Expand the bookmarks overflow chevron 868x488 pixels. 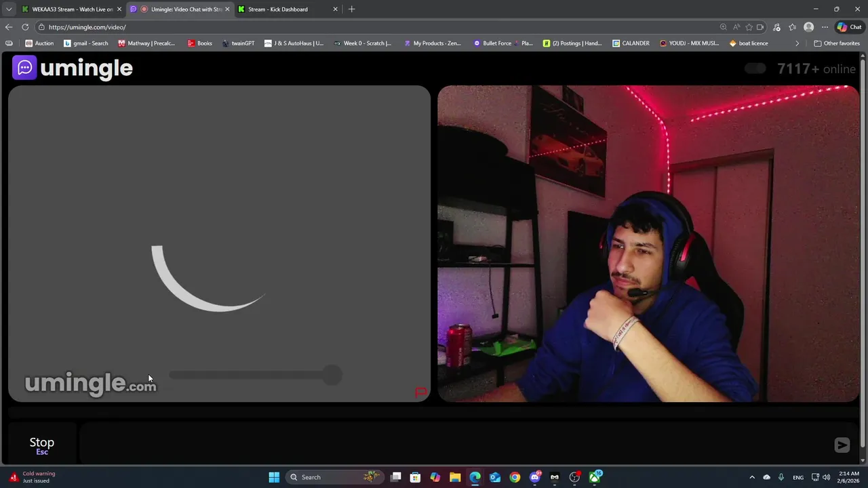tap(797, 43)
